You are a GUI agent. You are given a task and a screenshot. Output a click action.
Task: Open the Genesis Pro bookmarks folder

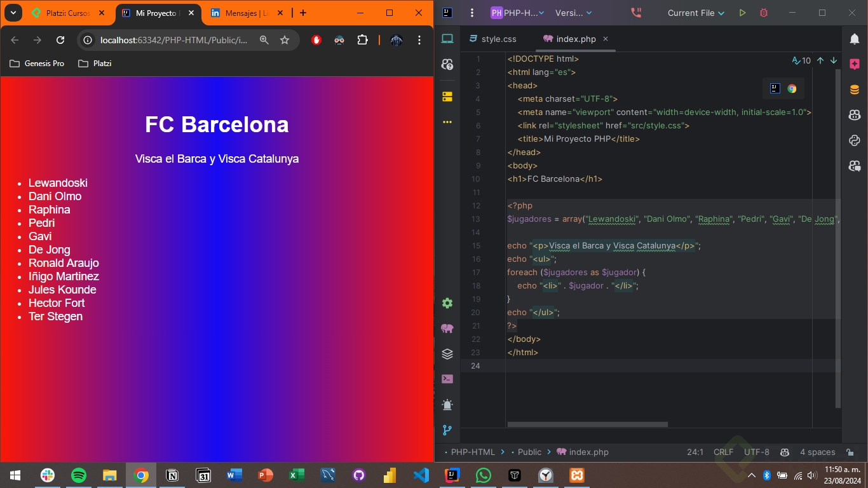click(x=37, y=64)
